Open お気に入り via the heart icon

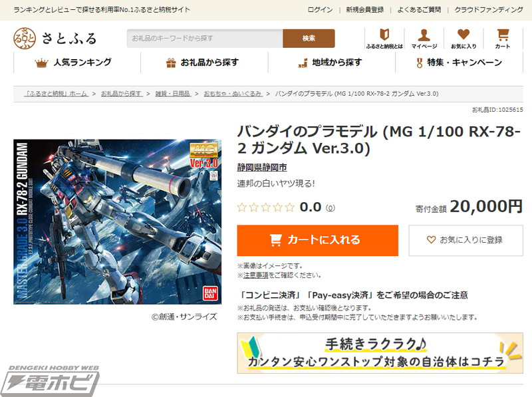462,35
